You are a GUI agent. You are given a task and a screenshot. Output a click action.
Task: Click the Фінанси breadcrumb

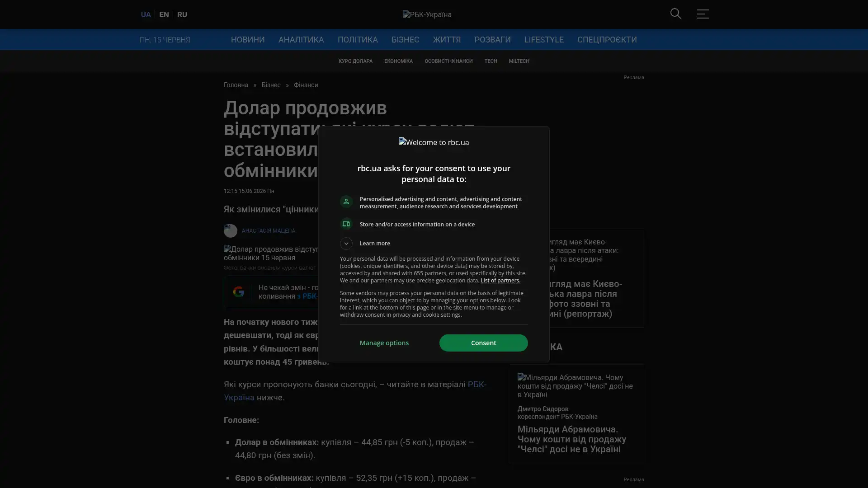pos(306,85)
